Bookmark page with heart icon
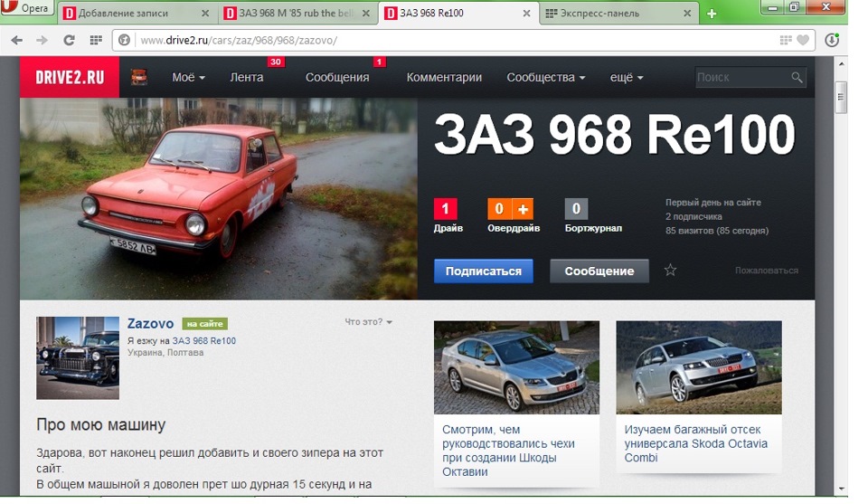 (802, 40)
